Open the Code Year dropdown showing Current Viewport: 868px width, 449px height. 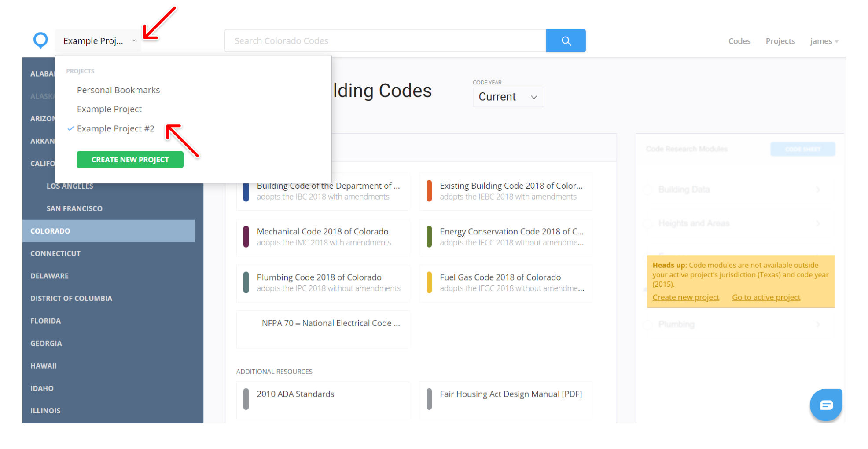tap(508, 97)
